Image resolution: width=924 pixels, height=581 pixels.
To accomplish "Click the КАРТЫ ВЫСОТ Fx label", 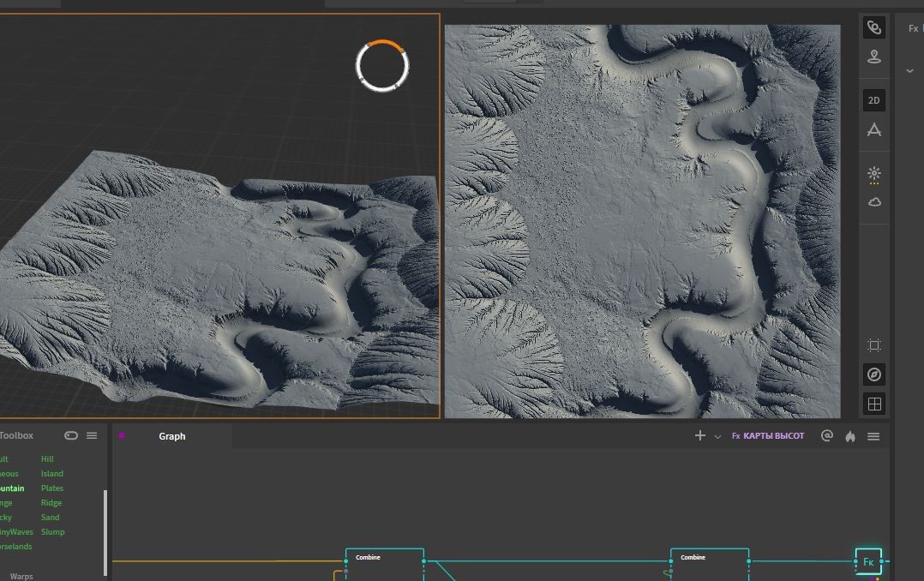I will coord(768,436).
